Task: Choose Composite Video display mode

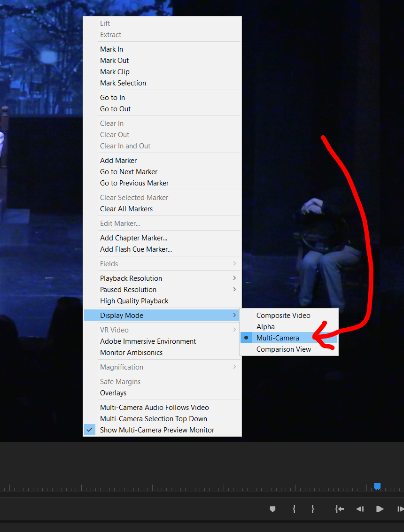Action: coord(283,315)
